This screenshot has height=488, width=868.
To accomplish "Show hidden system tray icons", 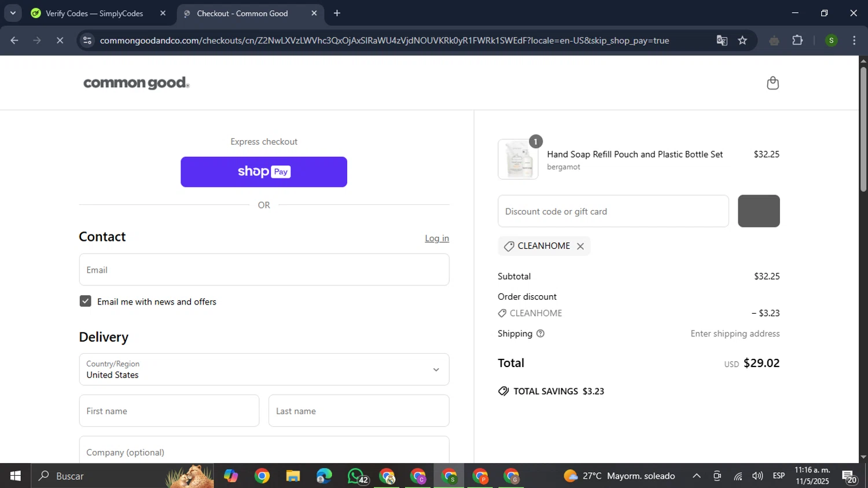I will tap(697, 476).
